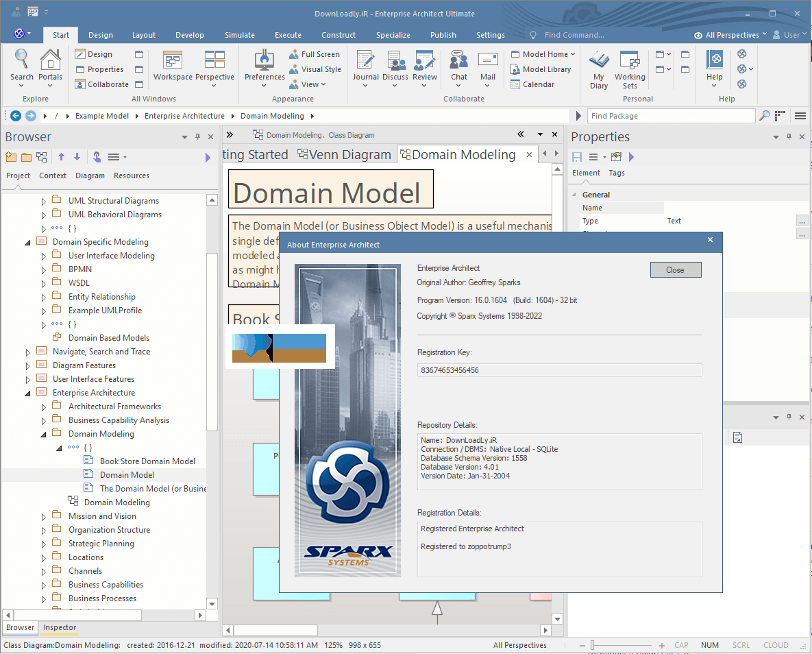The image size is (812, 654).
Task: Click the hamburger menu icon beside Find Package
Action: coord(800,116)
